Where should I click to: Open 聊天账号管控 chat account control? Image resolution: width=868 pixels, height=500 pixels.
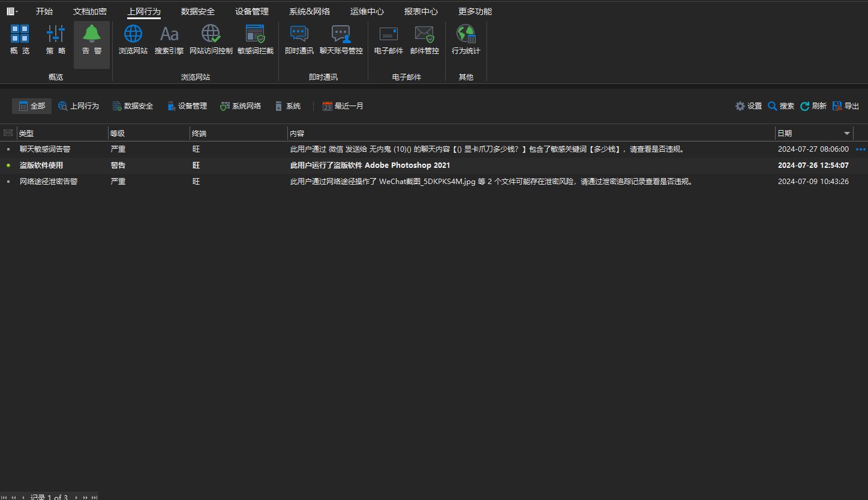click(341, 40)
